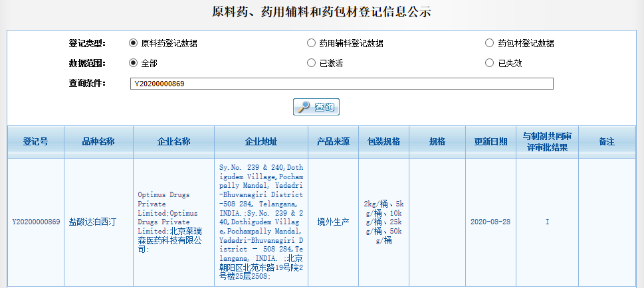
Task: Click 境外生产 product source cell
Action: coord(333,222)
